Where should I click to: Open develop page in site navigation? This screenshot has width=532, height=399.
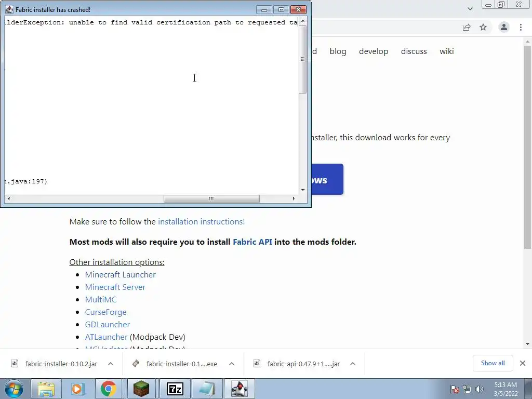coord(374,51)
